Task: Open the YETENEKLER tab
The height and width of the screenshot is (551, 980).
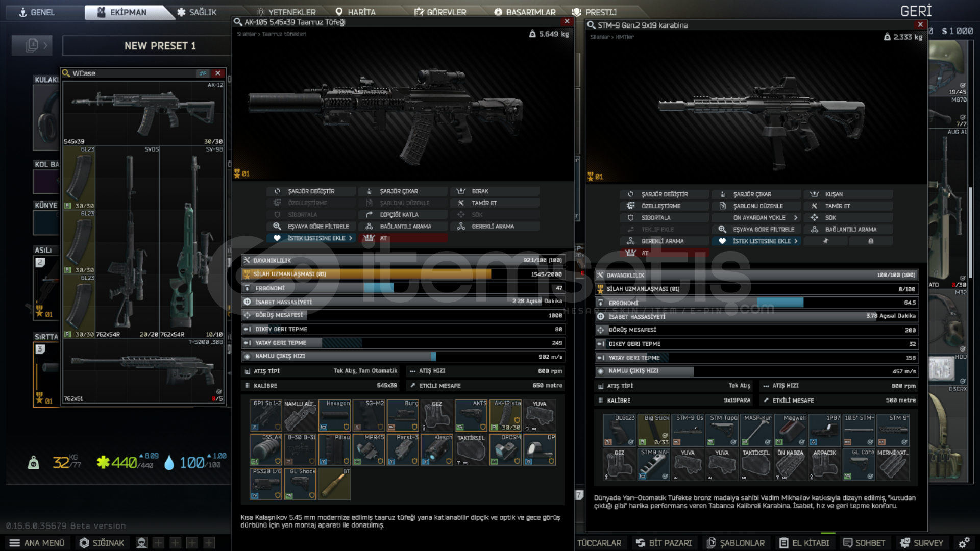Action: (286, 12)
